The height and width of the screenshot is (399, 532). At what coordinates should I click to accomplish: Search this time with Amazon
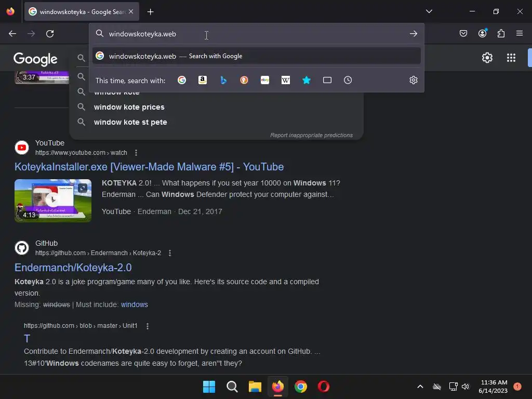point(203,80)
